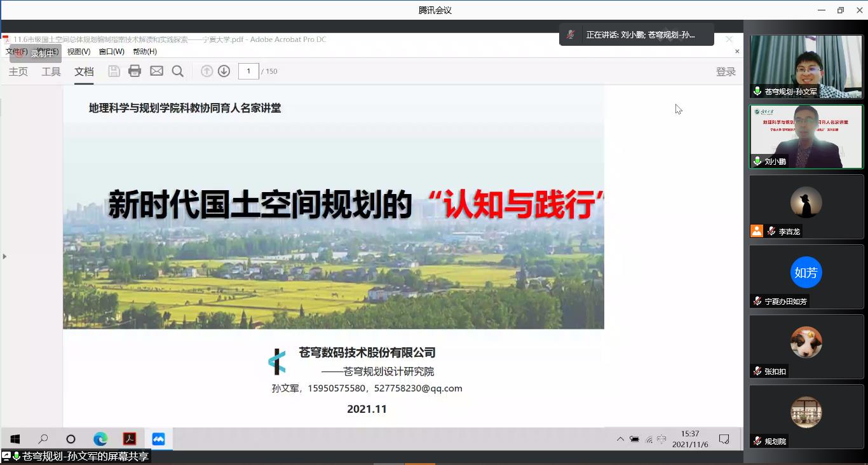Select 刘小鹏's video thumbnail

806,136
